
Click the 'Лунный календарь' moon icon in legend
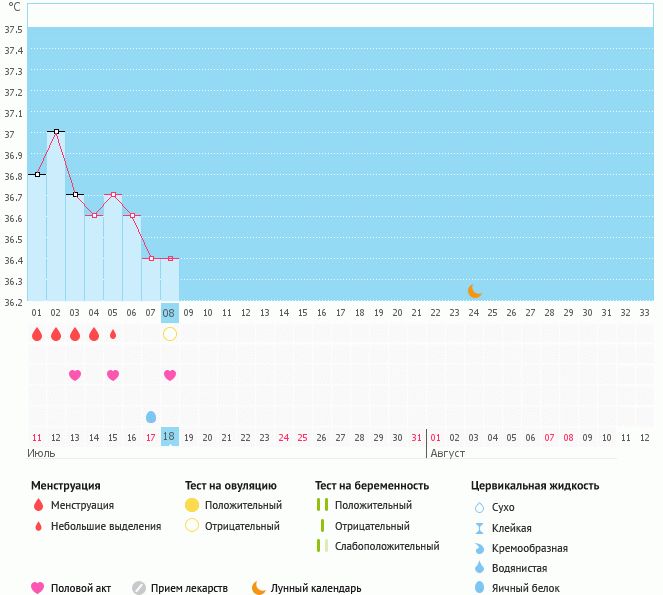point(259,588)
